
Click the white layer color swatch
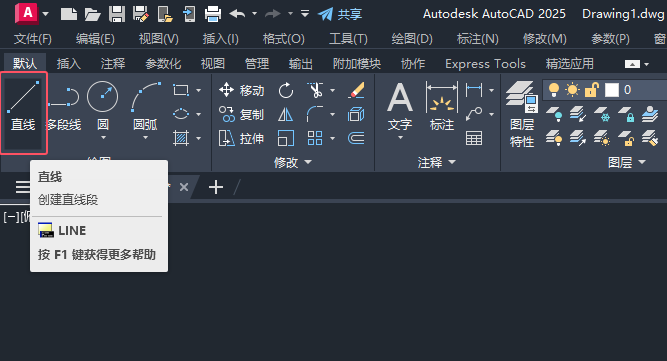(612, 90)
